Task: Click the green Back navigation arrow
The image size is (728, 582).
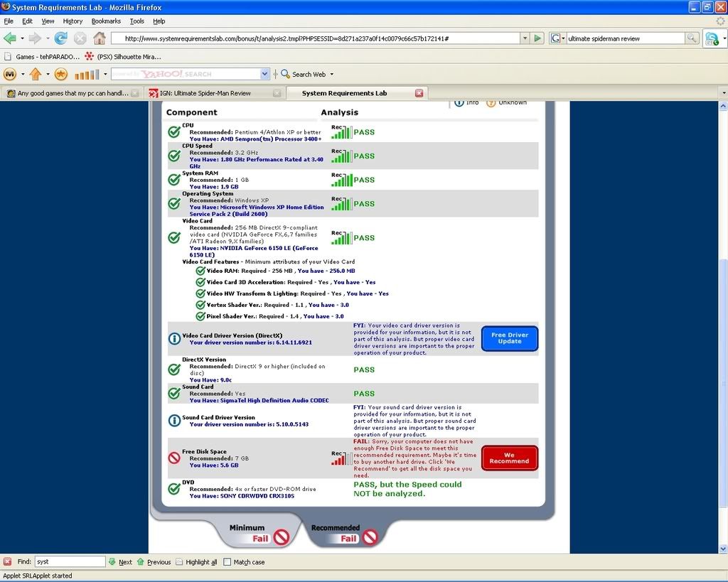Action: tap(10, 38)
